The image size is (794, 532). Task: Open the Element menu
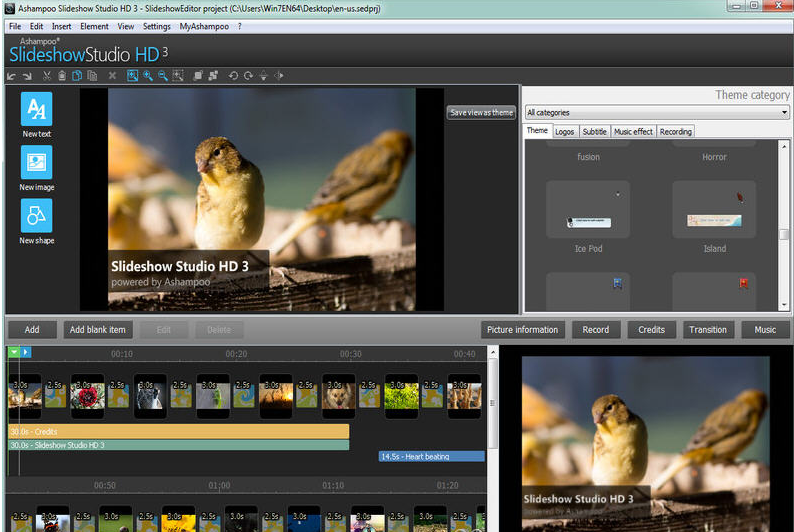pyautogui.click(x=94, y=26)
